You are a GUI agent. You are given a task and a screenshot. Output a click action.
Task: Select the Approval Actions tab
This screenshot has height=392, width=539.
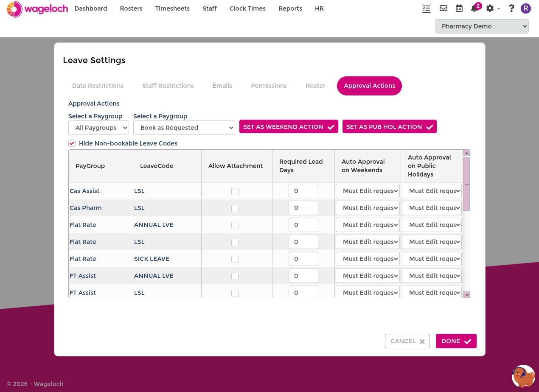tap(369, 86)
